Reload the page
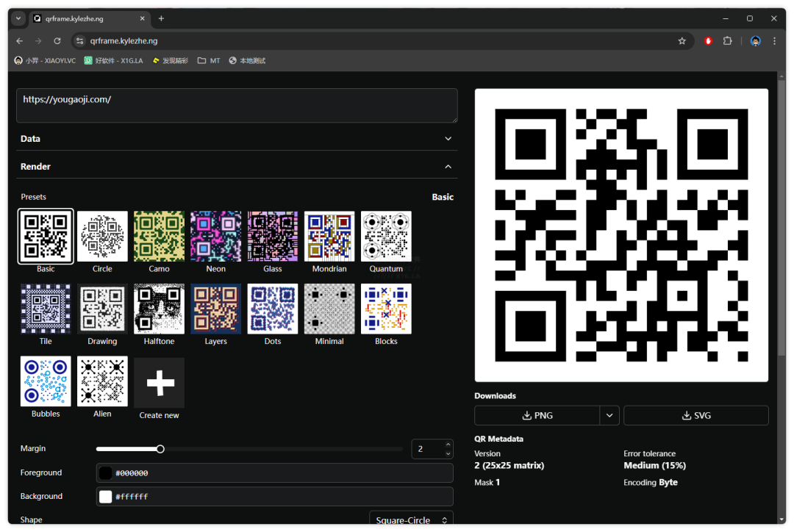 click(57, 41)
